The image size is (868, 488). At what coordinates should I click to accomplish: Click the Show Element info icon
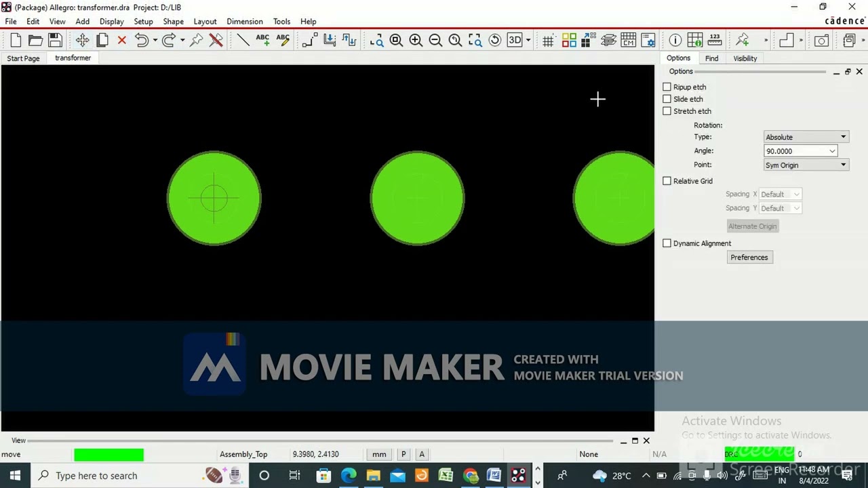(675, 41)
